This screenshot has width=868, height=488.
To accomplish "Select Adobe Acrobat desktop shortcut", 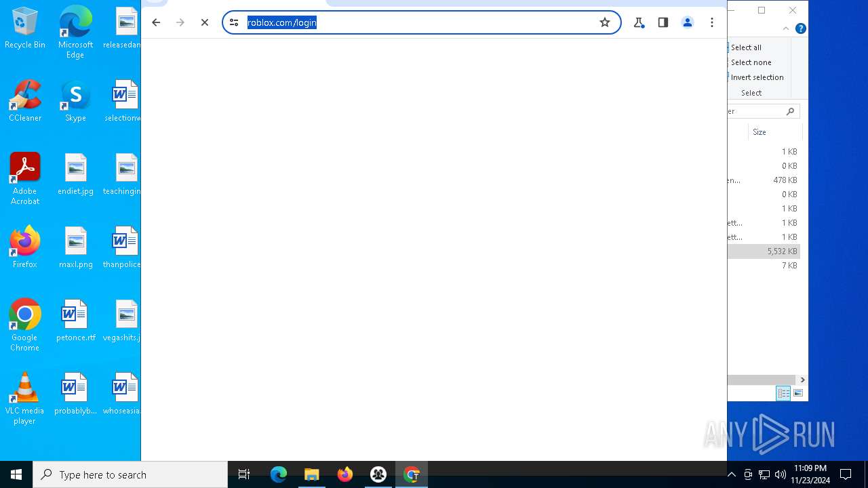I will pyautogui.click(x=25, y=179).
